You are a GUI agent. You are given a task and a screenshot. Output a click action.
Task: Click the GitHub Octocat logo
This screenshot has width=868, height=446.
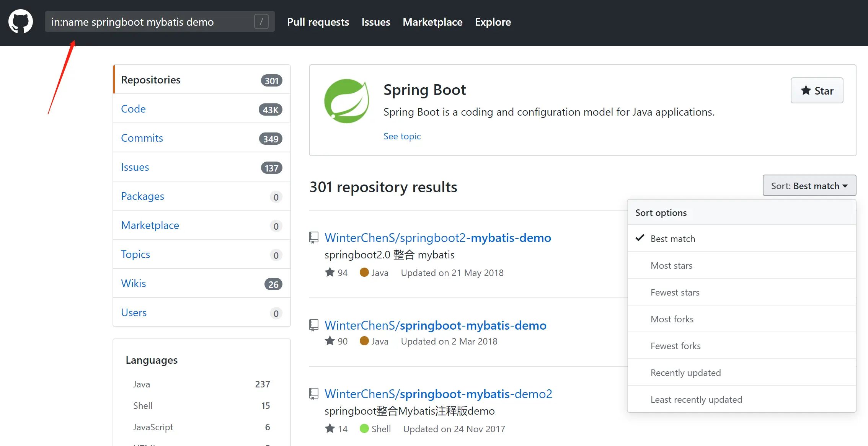(x=21, y=21)
